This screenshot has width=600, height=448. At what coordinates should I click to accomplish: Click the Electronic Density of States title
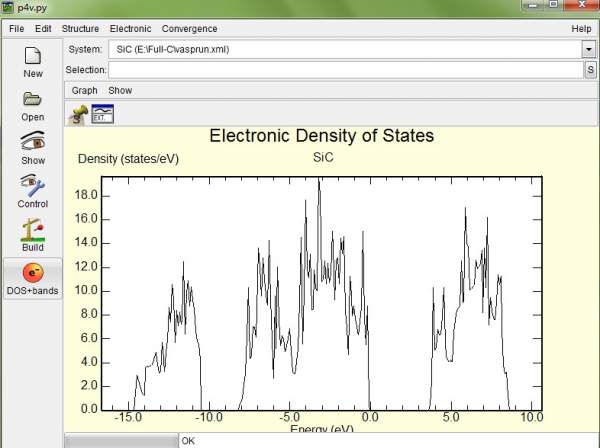click(x=322, y=136)
